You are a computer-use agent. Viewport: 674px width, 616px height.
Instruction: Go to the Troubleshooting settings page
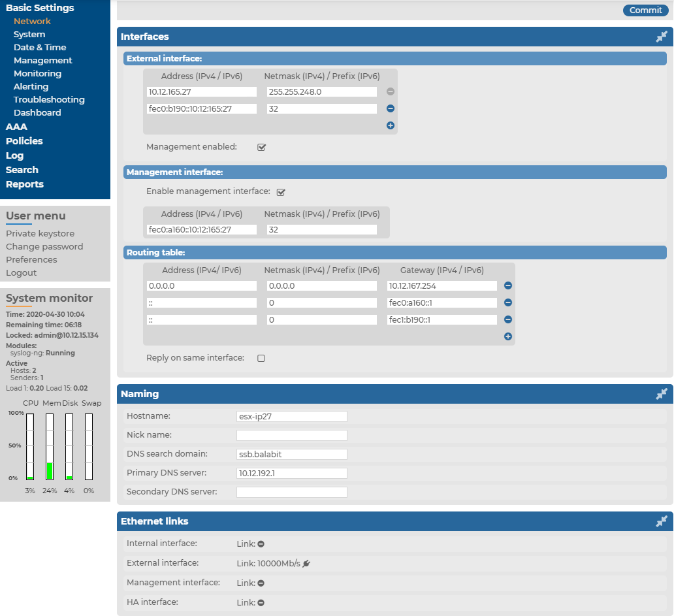click(49, 99)
